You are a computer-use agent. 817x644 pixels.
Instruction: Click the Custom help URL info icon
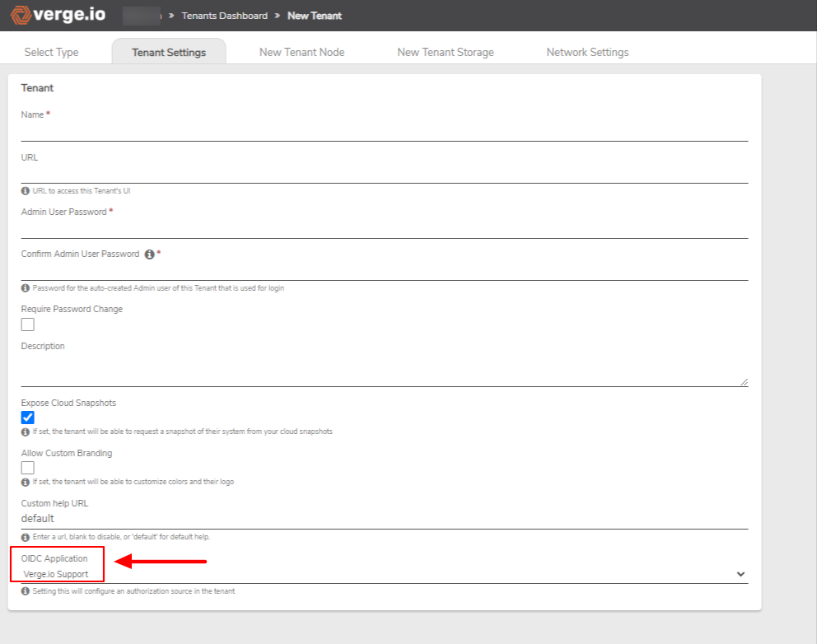(x=26, y=536)
